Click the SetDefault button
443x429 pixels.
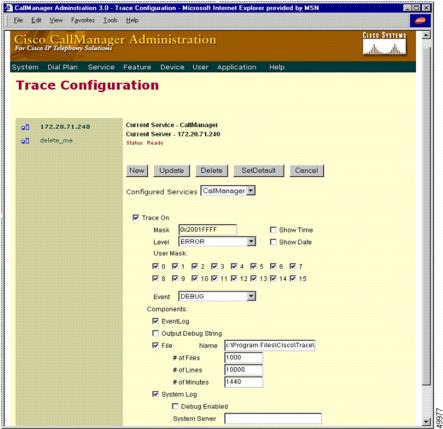pyautogui.click(x=259, y=171)
